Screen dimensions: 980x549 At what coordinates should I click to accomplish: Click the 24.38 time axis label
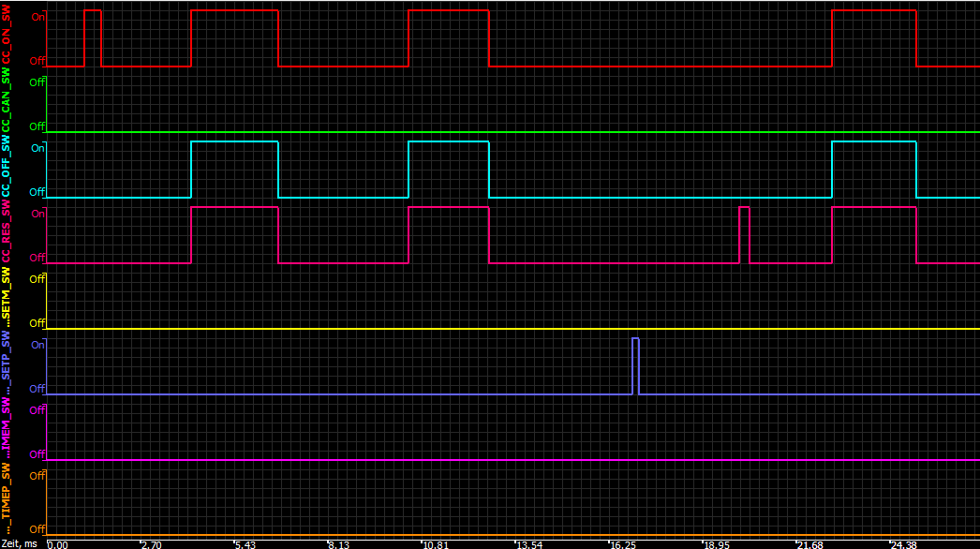coord(904,543)
